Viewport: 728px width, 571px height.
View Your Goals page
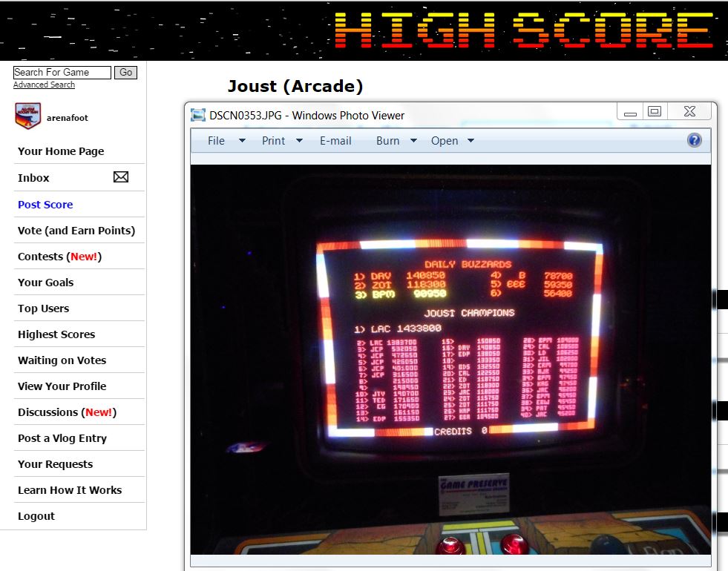(x=46, y=283)
